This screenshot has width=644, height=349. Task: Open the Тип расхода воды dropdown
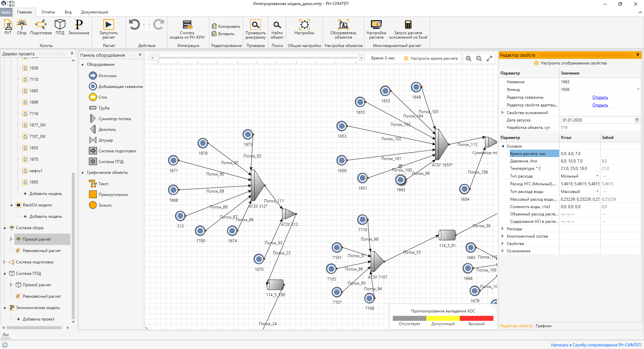tap(597, 192)
